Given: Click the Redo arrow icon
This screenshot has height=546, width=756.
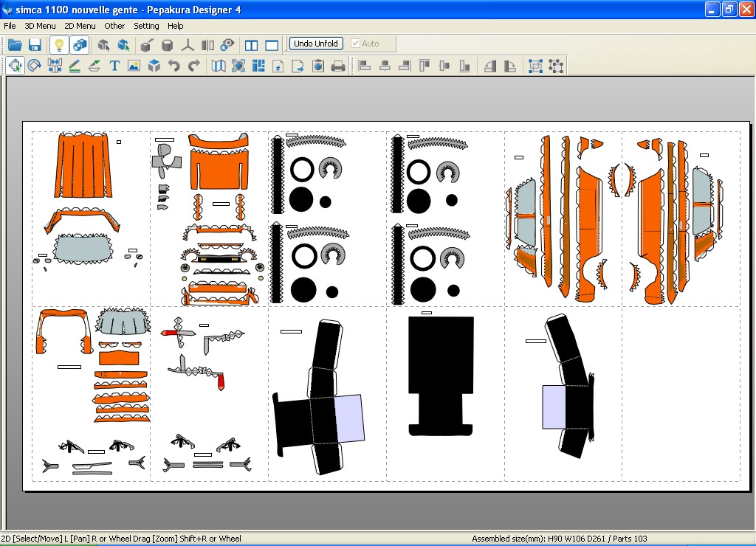Looking at the screenshot, I should (x=194, y=66).
